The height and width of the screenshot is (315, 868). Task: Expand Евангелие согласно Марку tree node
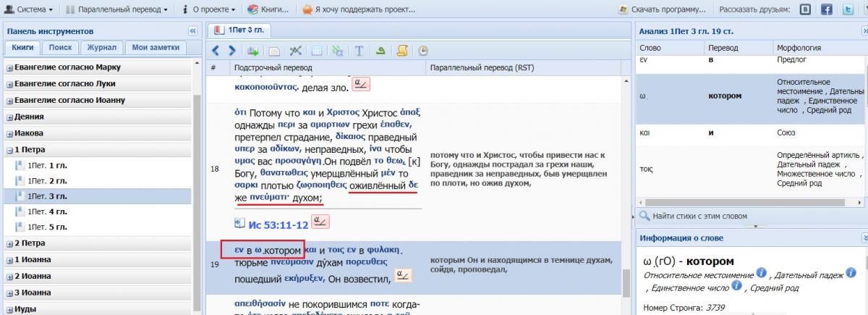click(x=10, y=67)
